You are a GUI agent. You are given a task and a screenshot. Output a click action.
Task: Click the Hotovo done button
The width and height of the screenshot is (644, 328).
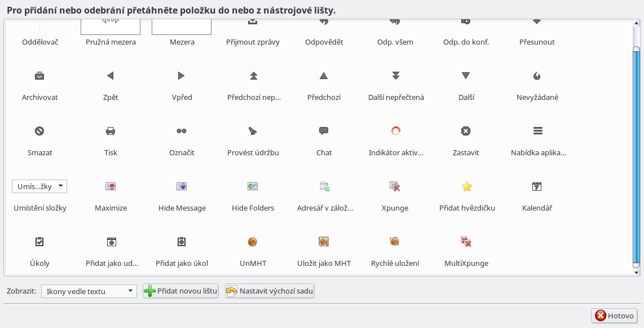click(614, 316)
